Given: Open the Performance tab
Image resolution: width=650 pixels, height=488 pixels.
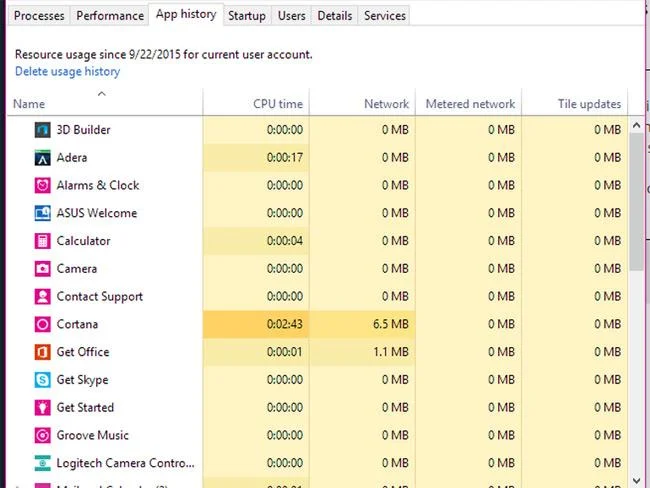Looking at the screenshot, I should click(x=110, y=16).
